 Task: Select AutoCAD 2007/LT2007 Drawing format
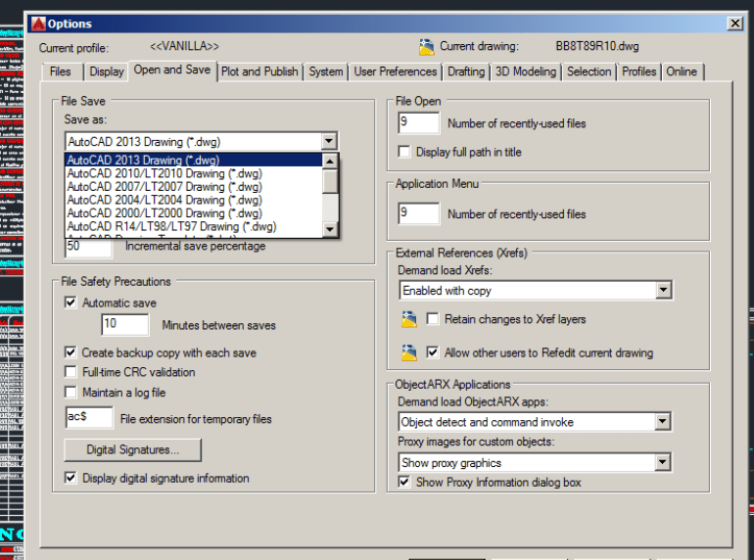click(194, 187)
